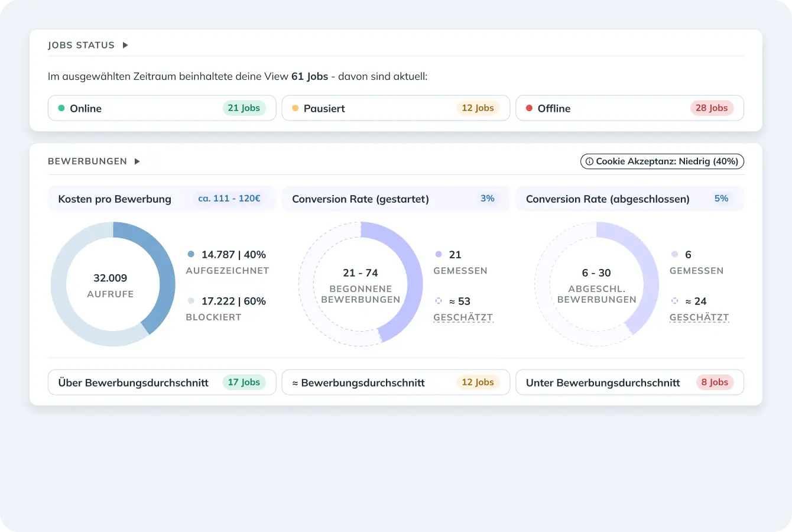
Task: Click the red Offline status dot
Action: pos(530,108)
